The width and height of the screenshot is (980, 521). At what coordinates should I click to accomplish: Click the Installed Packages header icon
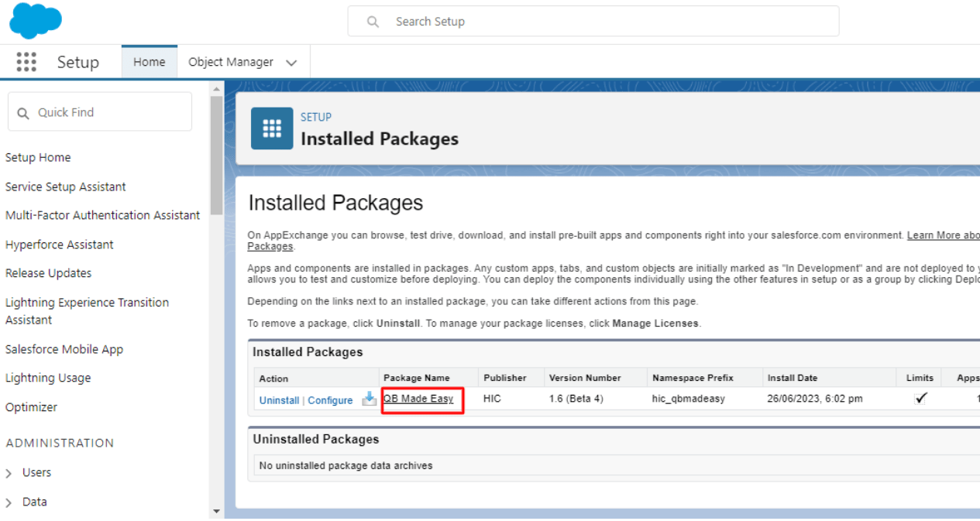tap(272, 129)
